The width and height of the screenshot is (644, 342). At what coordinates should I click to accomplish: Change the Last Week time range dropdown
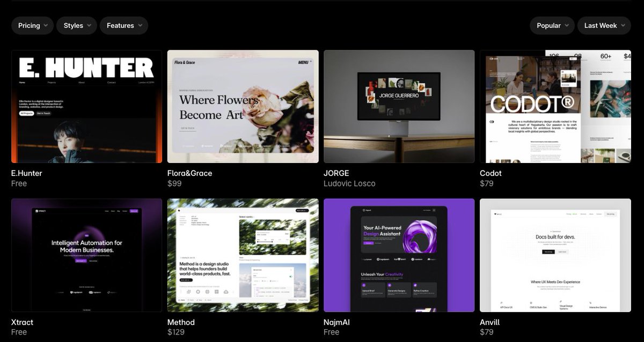tap(604, 25)
